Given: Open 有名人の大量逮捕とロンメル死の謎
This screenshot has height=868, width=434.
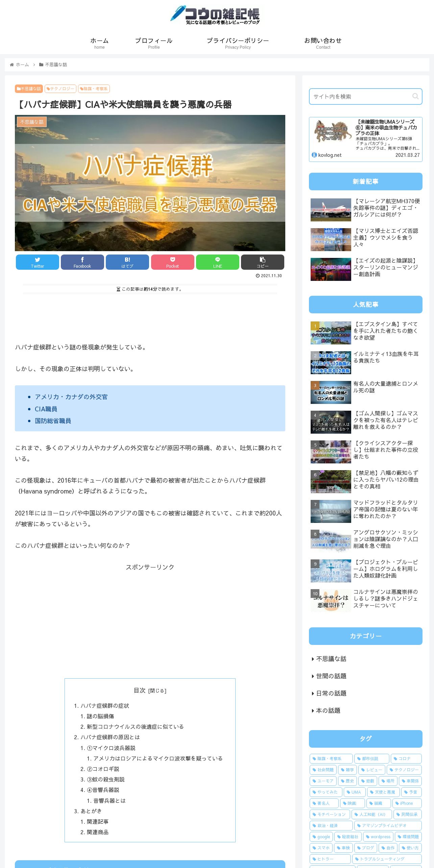Looking at the screenshot, I should click(x=366, y=392).
